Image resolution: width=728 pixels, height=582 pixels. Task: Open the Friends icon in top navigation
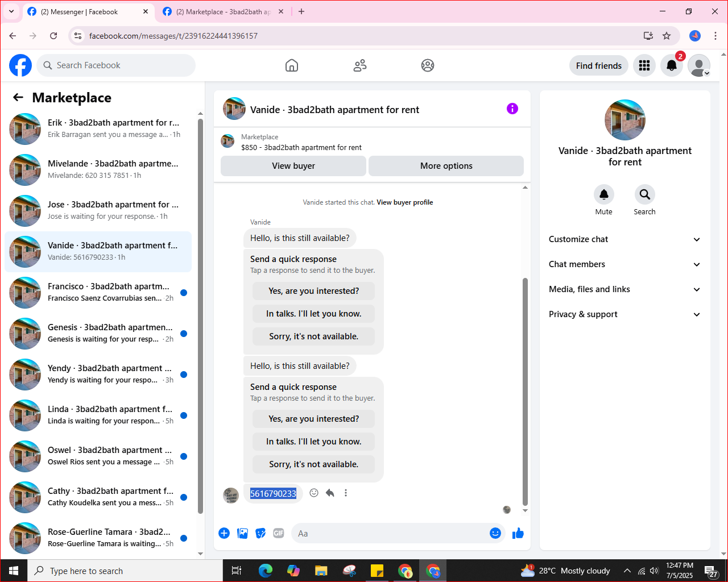[360, 65]
